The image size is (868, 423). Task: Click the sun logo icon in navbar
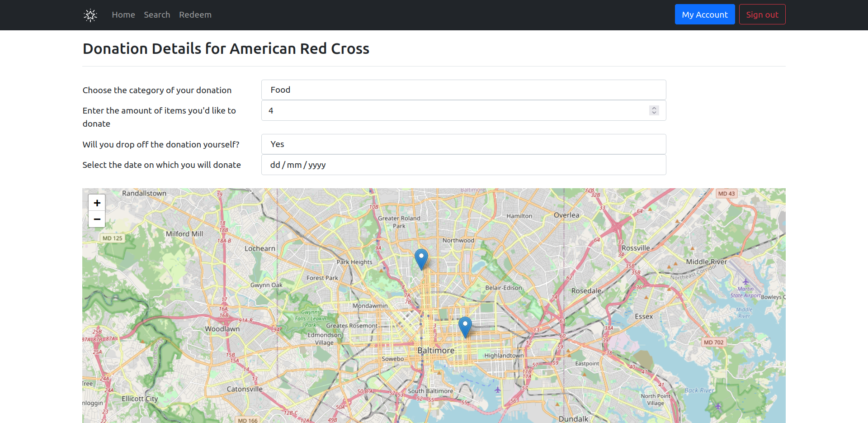pos(90,15)
